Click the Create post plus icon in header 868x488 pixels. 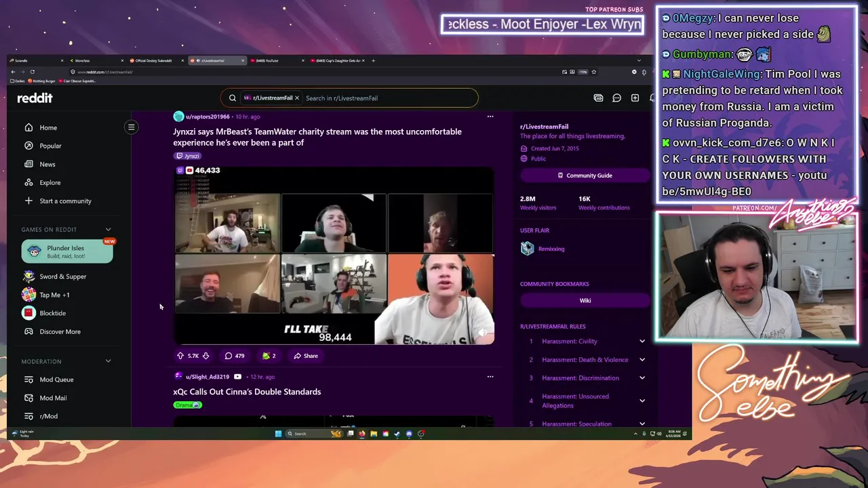(635, 98)
